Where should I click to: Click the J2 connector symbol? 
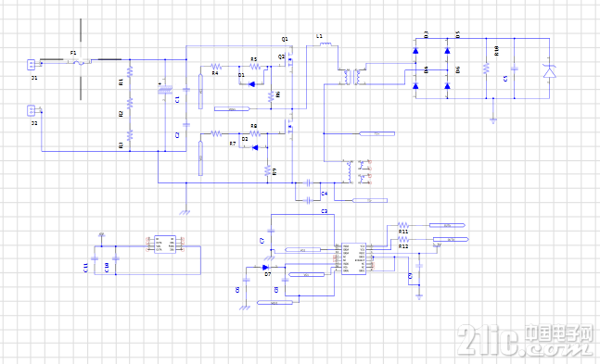point(31,110)
